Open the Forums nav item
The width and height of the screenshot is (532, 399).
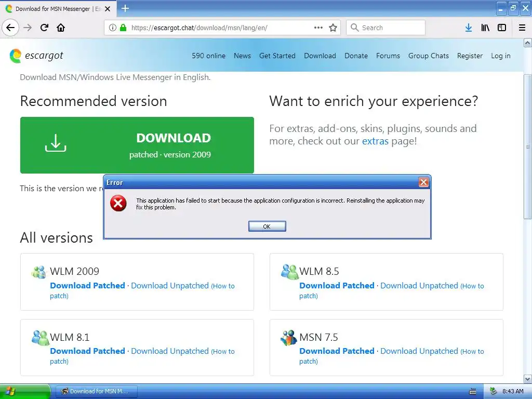coord(388,56)
